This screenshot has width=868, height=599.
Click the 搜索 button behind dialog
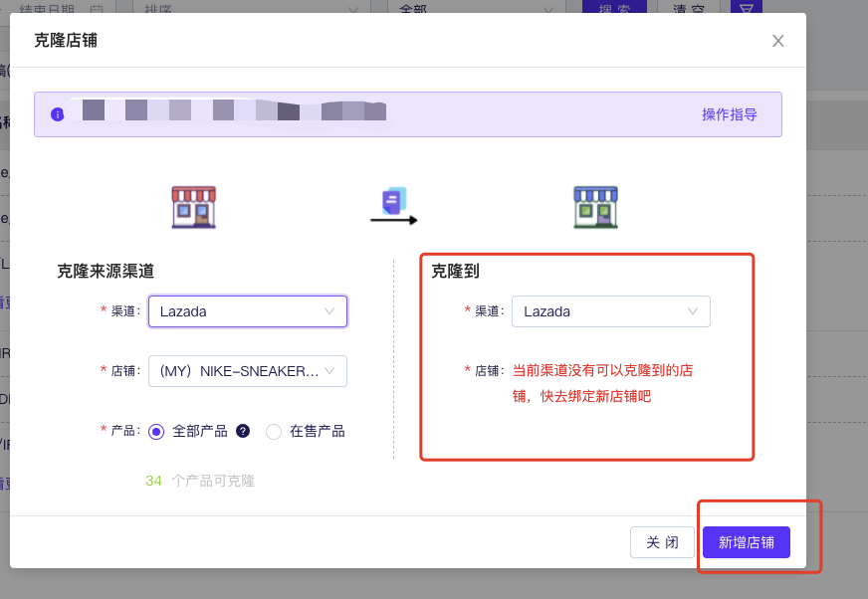click(614, 6)
